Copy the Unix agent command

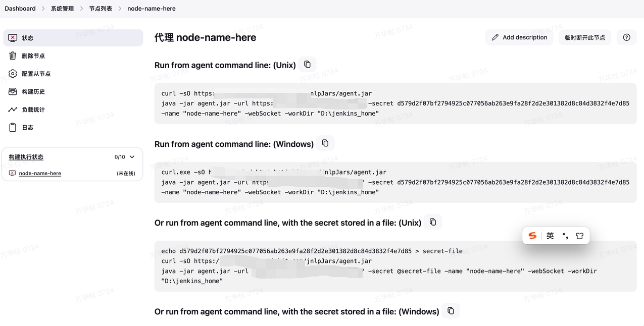click(x=307, y=65)
